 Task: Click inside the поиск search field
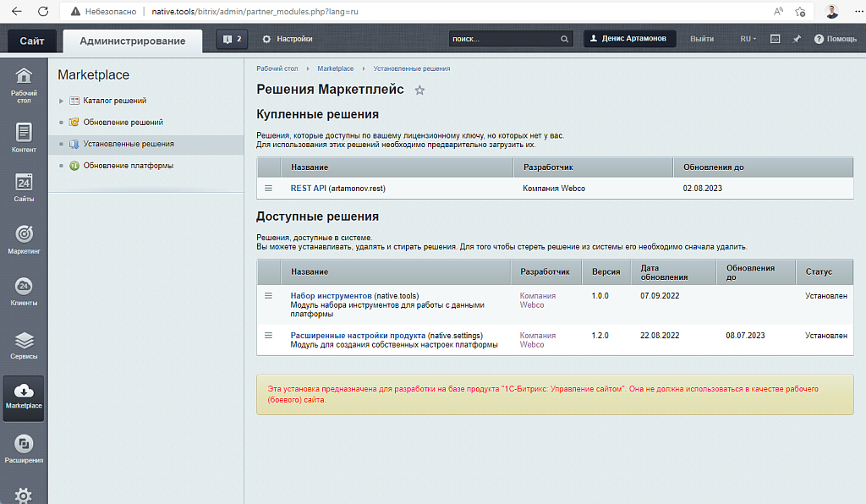507,38
